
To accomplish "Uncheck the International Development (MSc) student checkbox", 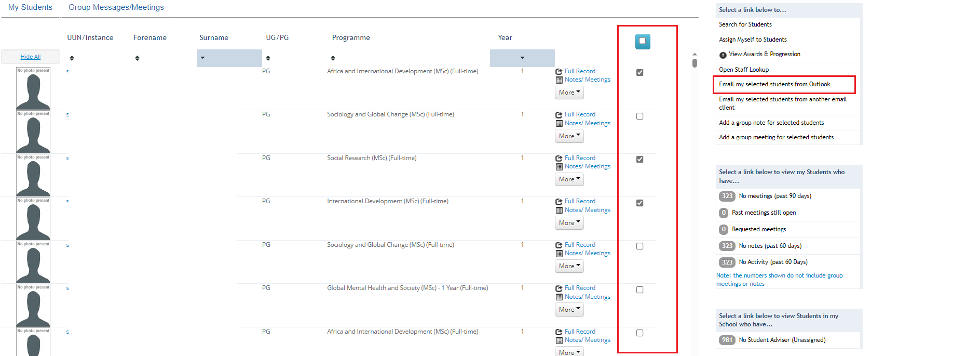I will tap(639, 203).
